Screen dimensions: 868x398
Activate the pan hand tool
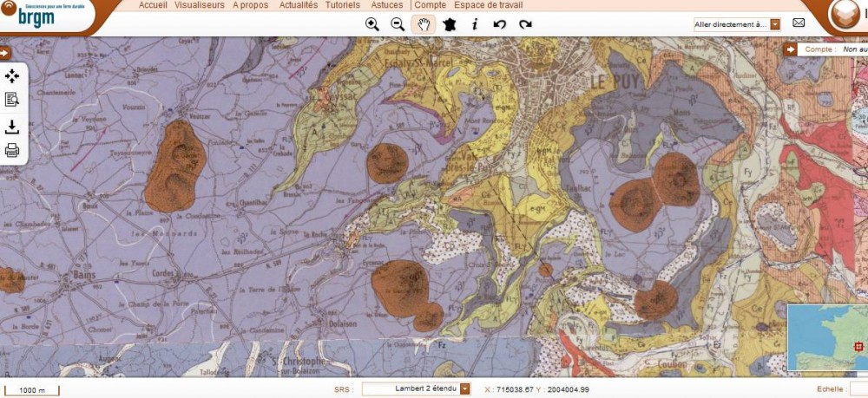[424, 24]
